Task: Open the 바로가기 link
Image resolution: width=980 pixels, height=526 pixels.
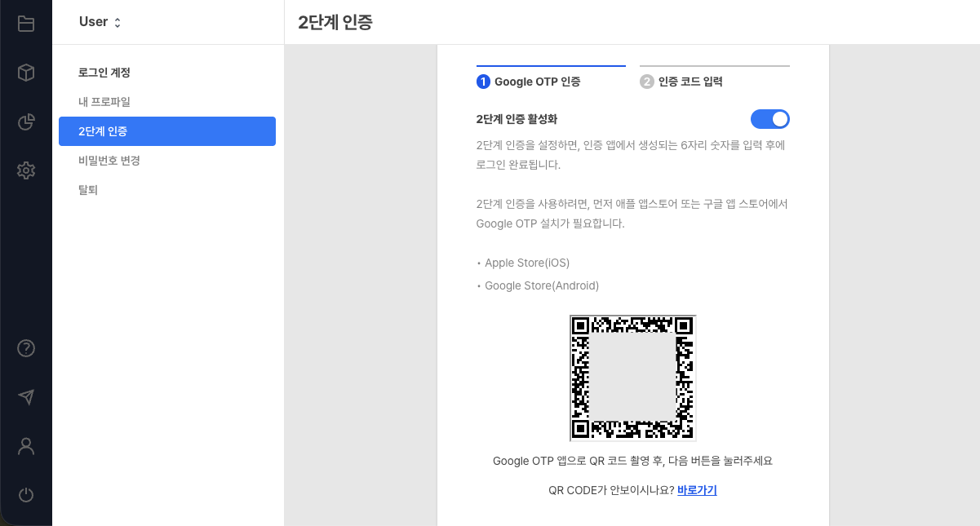Action: (x=697, y=489)
